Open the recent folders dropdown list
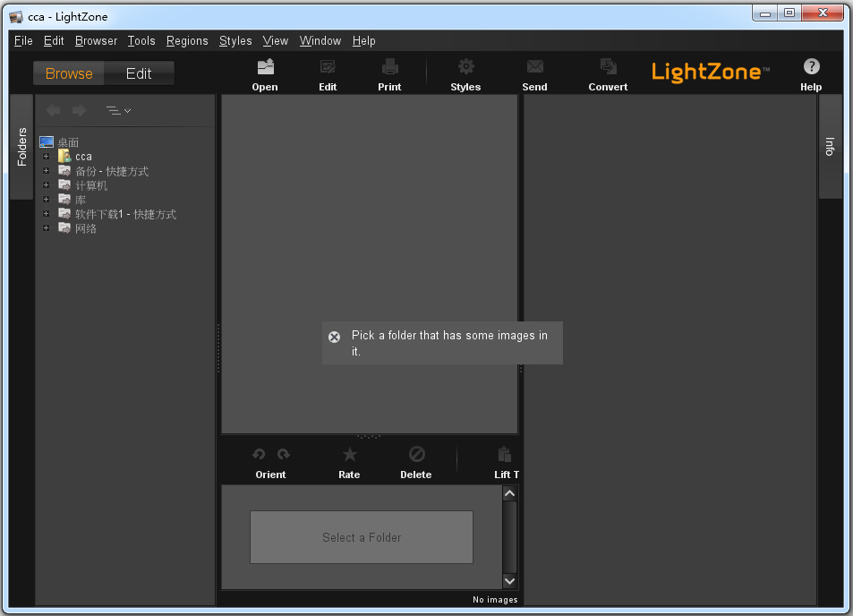The height and width of the screenshot is (616, 853). (x=118, y=111)
